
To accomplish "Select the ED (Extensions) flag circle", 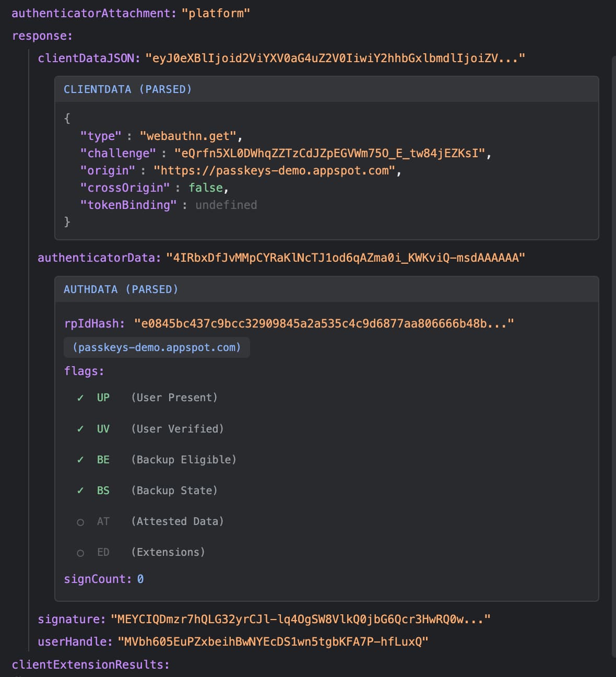I will 80,552.
